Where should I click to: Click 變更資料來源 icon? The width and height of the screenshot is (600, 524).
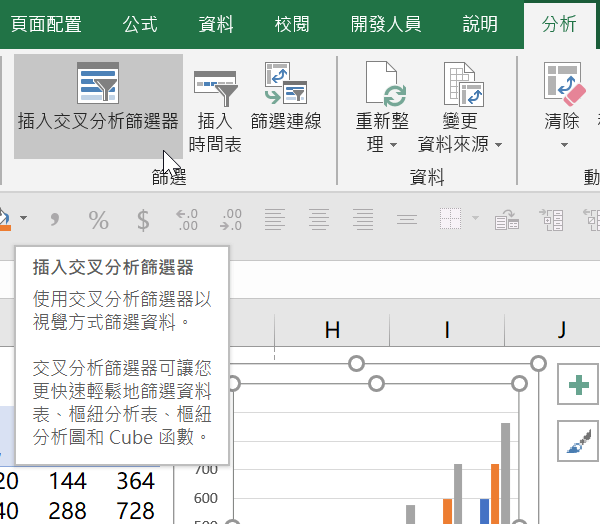pyautogui.click(x=463, y=84)
